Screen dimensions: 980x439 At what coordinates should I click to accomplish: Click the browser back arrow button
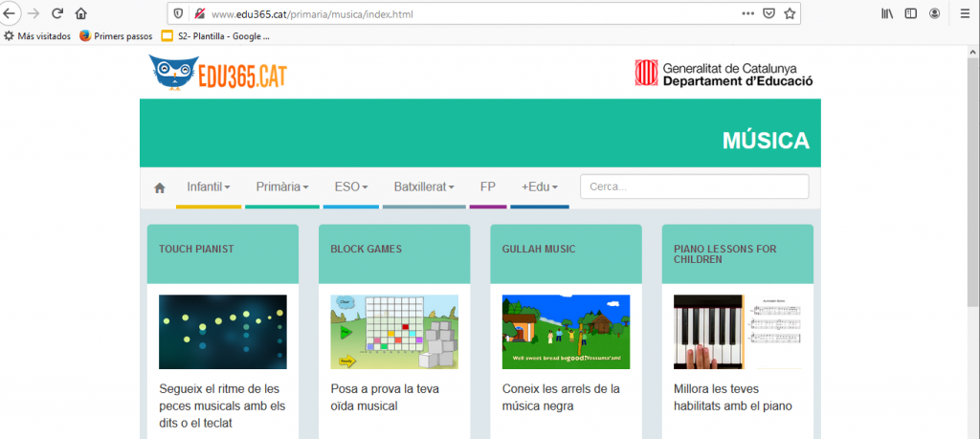[10, 14]
